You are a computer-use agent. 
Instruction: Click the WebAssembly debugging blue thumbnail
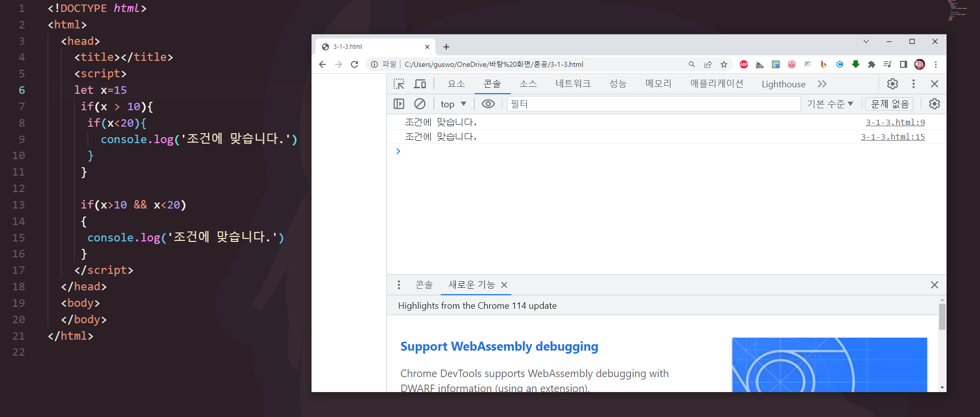pos(829,365)
